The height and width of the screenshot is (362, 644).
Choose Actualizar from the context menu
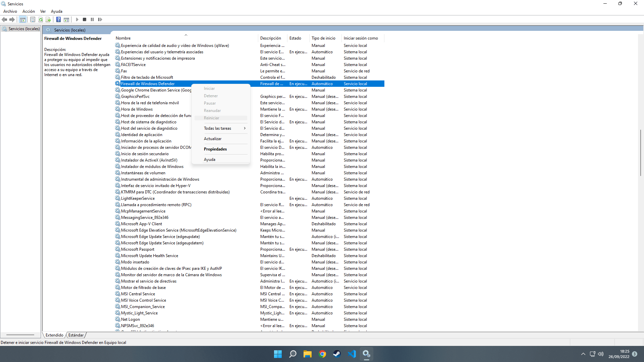(x=213, y=139)
